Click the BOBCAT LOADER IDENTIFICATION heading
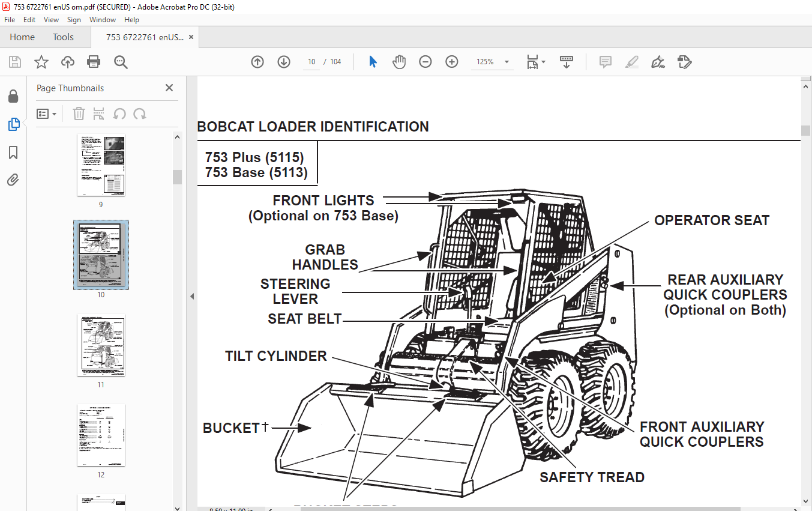 point(313,127)
